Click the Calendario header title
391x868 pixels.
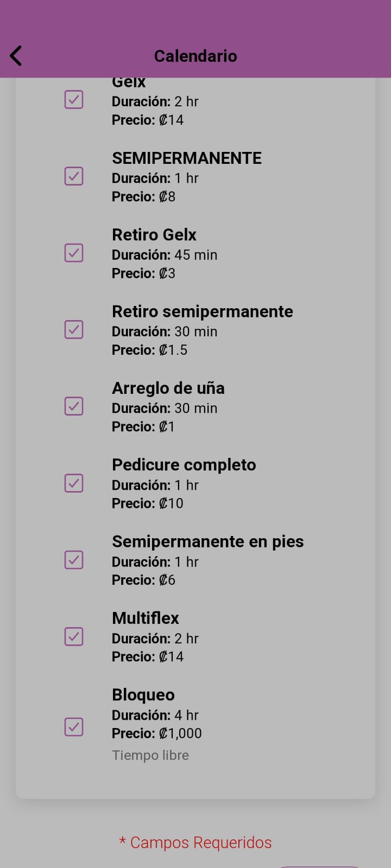tap(195, 56)
